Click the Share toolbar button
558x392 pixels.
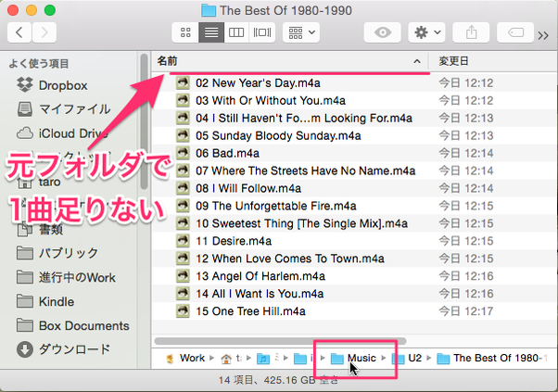[471, 32]
